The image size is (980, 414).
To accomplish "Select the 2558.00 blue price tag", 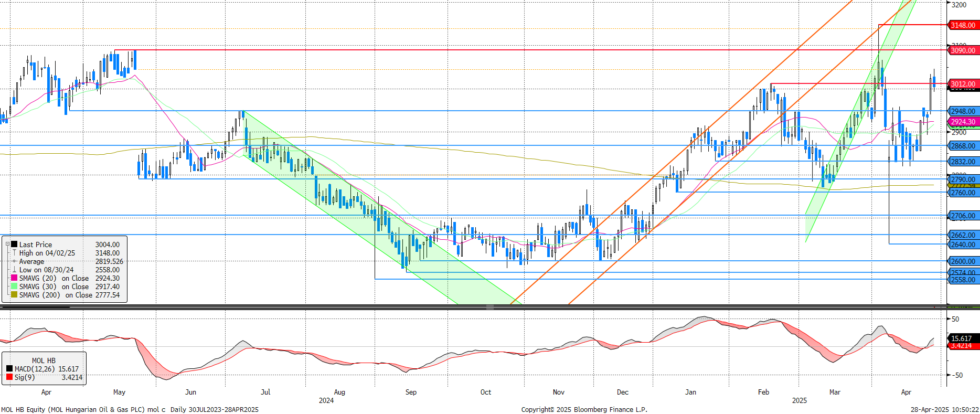I will [963, 280].
